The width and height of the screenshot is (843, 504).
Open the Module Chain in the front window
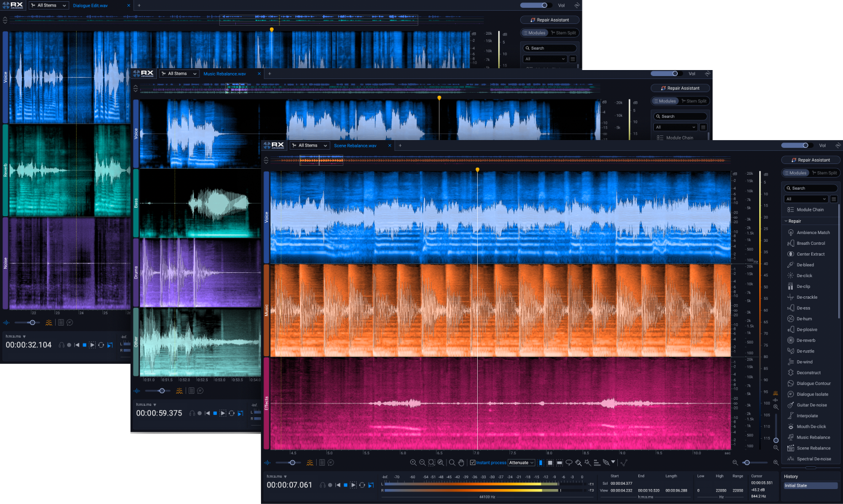click(x=809, y=210)
